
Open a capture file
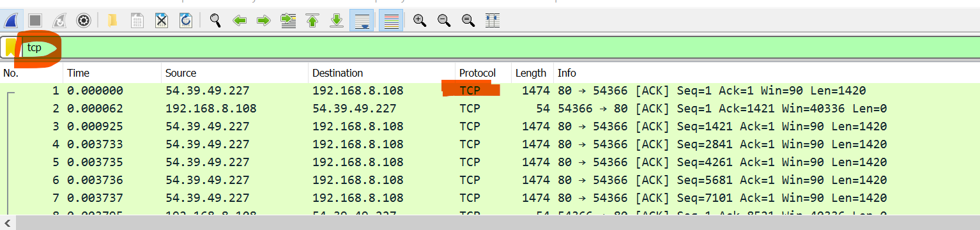(x=112, y=20)
